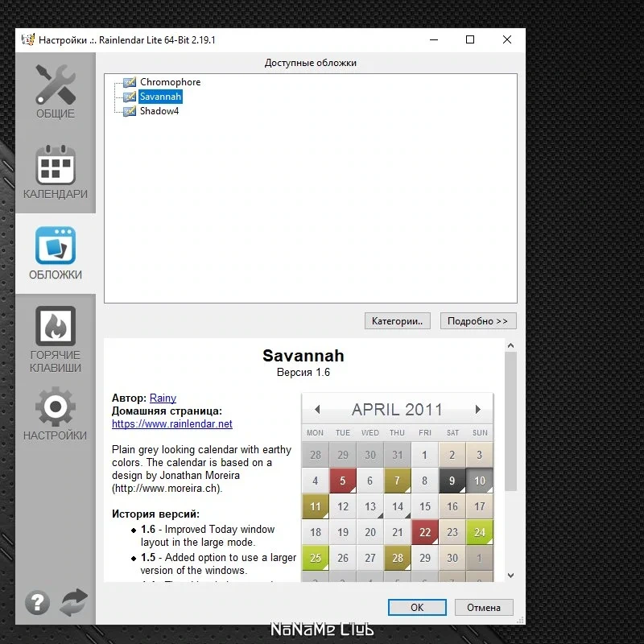This screenshot has width=644, height=644.
Task: Click red day 5 in calendar preview
Action: [x=343, y=481]
